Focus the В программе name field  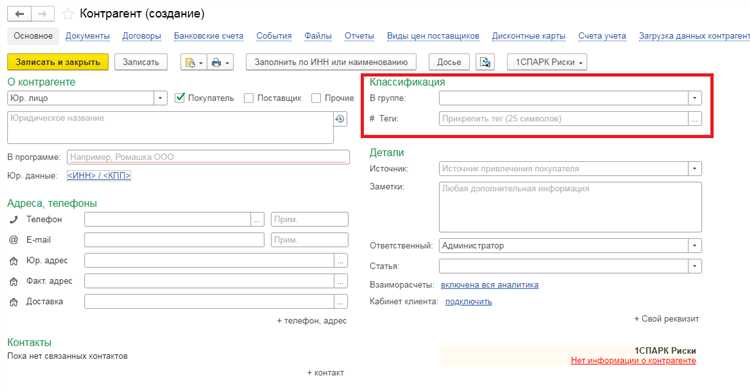tap(209, 157)
